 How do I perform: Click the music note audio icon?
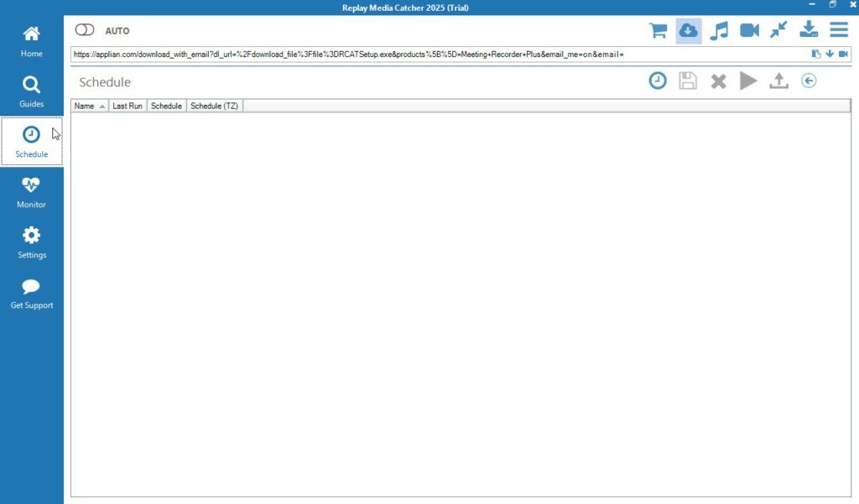[719, 30]
